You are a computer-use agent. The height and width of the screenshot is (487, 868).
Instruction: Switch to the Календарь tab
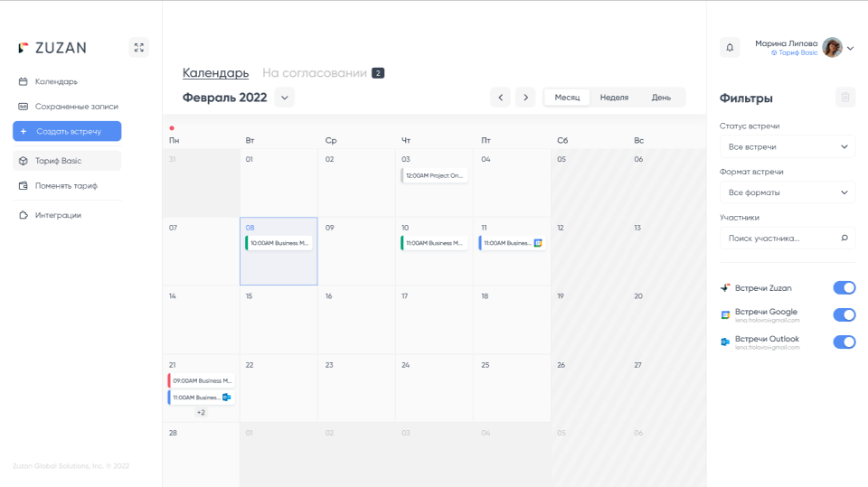pos(215,73)
